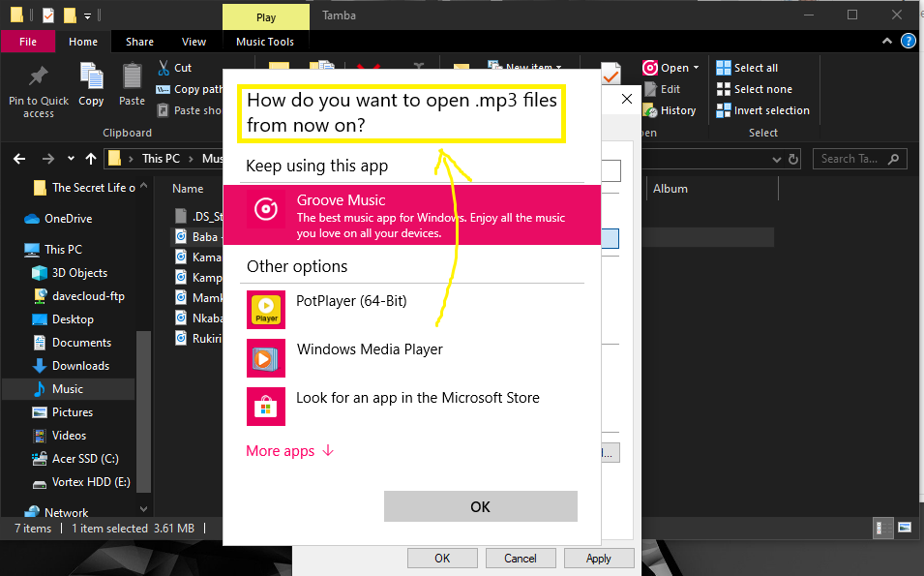Collapse the ribbon with the chevron
Viewport: 924px width, 576px height.
tap(887, 42)
